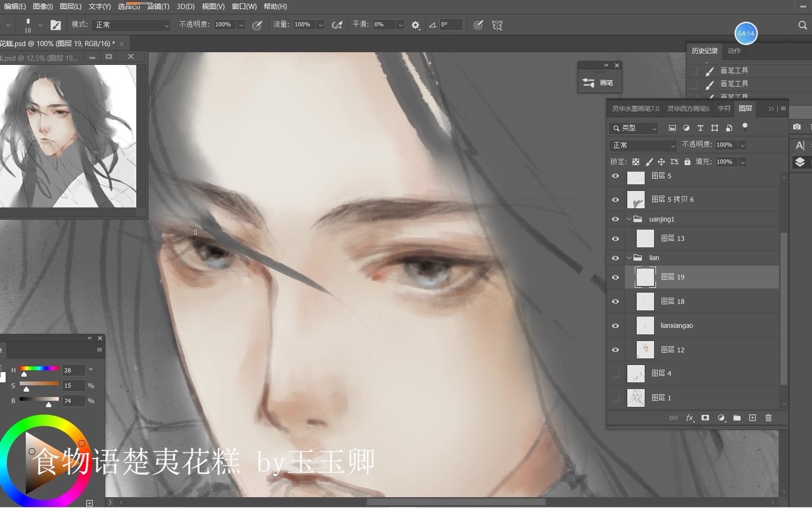Lock all layer attributes
The width and height of the screenshot is (812, 508).
687,162
